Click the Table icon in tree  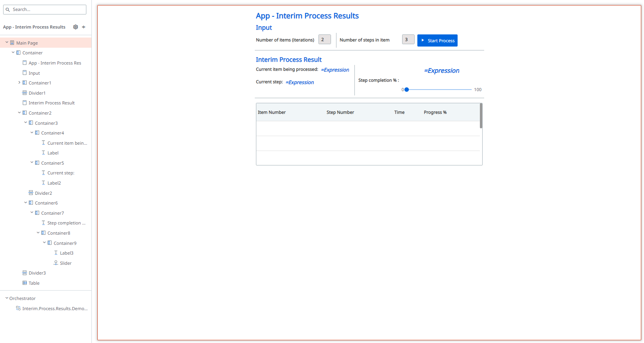25,283
